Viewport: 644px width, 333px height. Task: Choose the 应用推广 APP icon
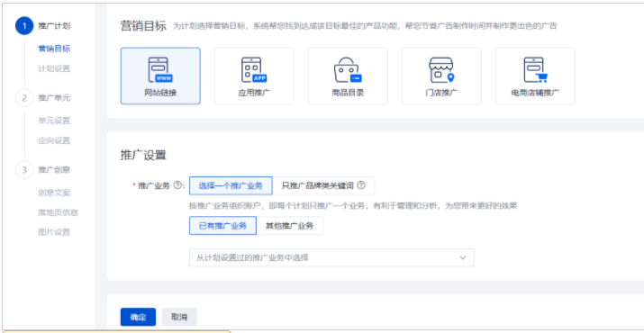click(x=254, y=76)
